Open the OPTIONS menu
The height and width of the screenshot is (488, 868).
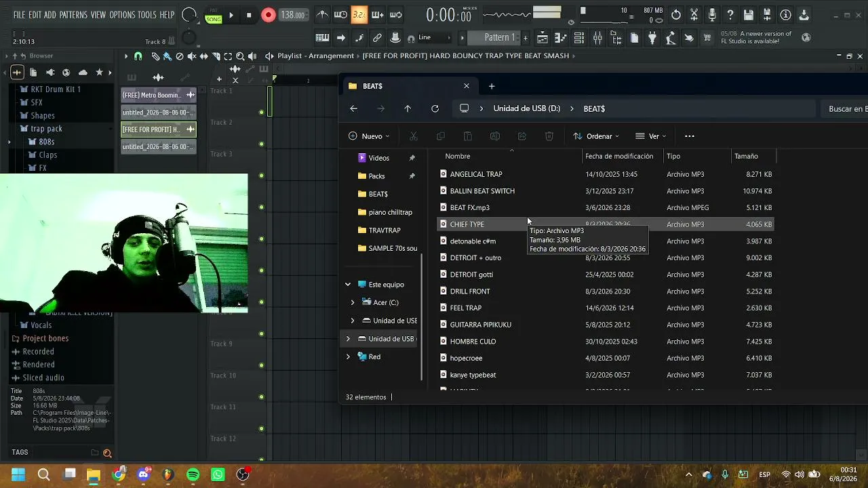(x=122, y=15)
